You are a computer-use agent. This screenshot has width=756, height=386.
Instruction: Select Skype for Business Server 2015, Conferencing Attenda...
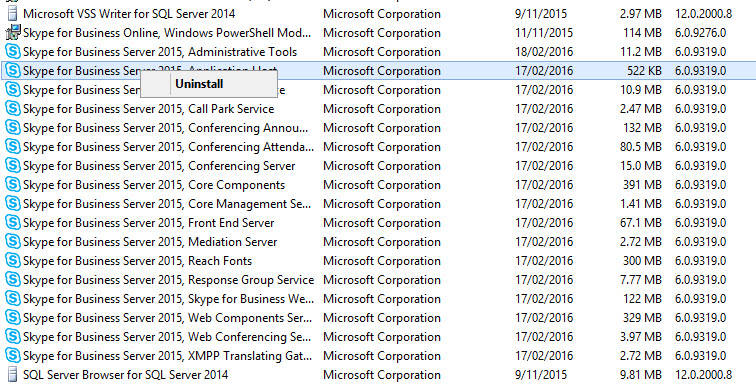(168, 147)
